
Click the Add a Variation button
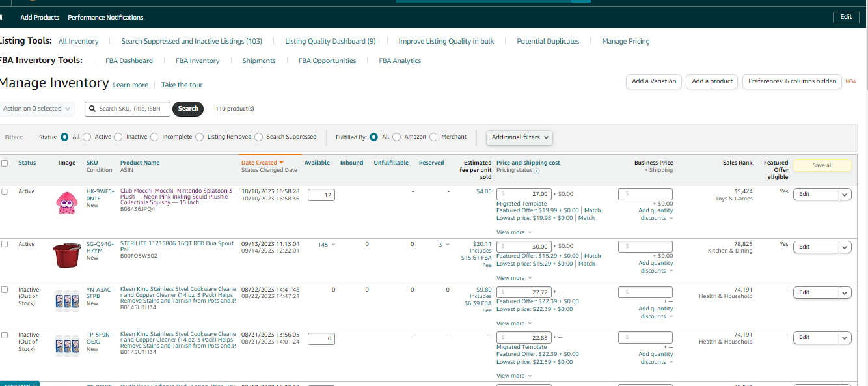point(654,81)
